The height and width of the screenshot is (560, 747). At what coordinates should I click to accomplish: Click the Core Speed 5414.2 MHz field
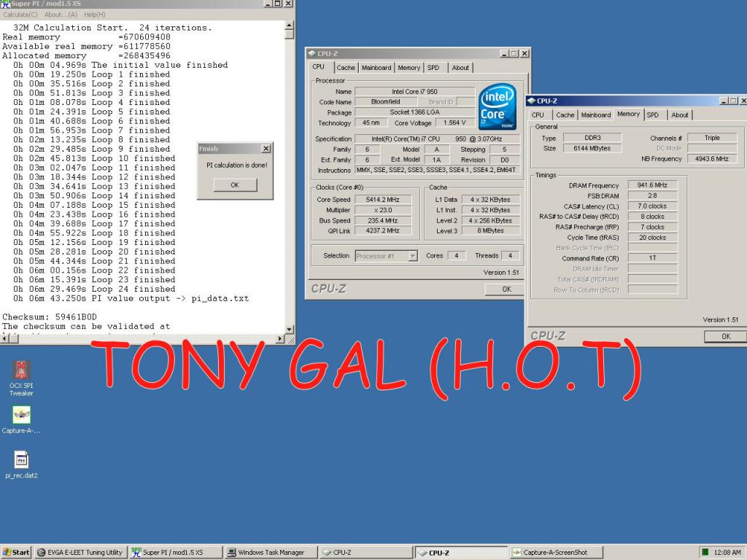[382, 200]
